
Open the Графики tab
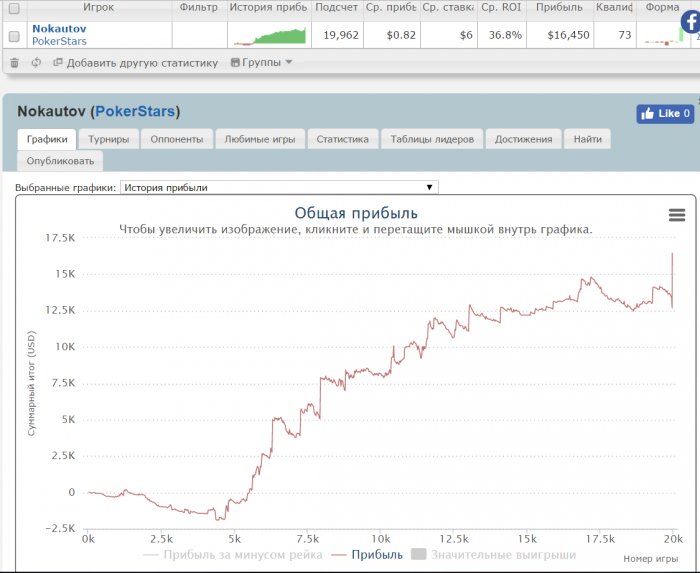(47, 139)
